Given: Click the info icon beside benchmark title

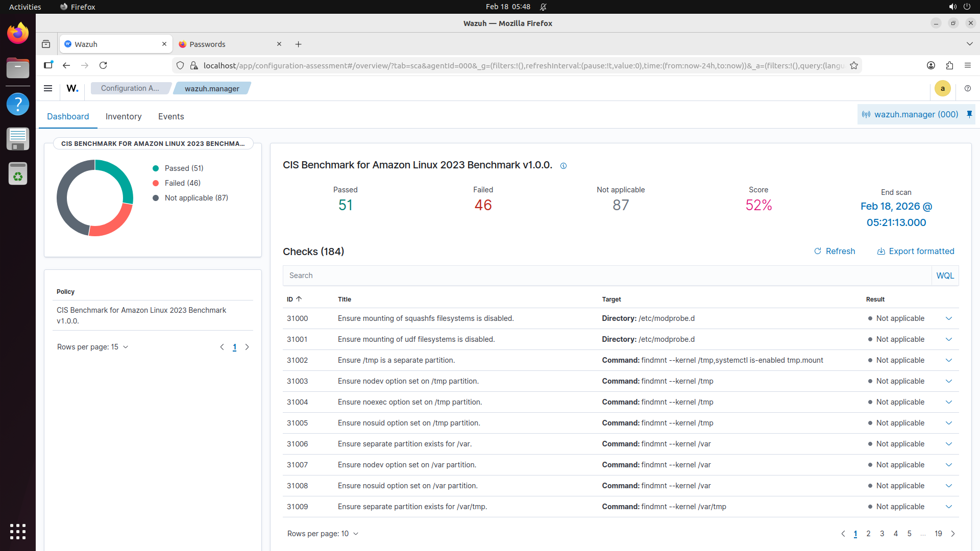Looking at the screenshot, I should (563, 166).
